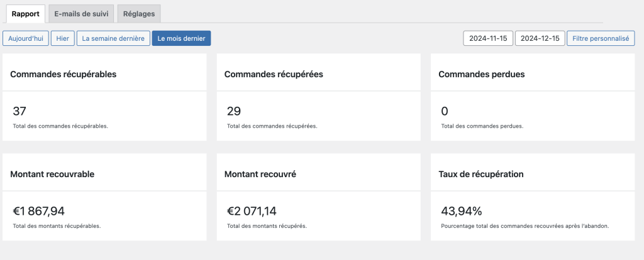This screenshot has height=260, width=644.
Task: Click the 2024-12-15 end date field
Action: 540,38
